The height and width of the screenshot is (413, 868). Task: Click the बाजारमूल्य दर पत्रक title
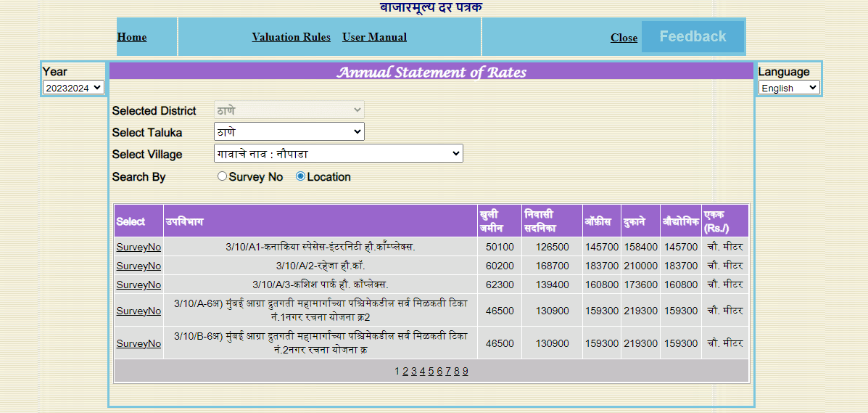(x=431, y=7)
